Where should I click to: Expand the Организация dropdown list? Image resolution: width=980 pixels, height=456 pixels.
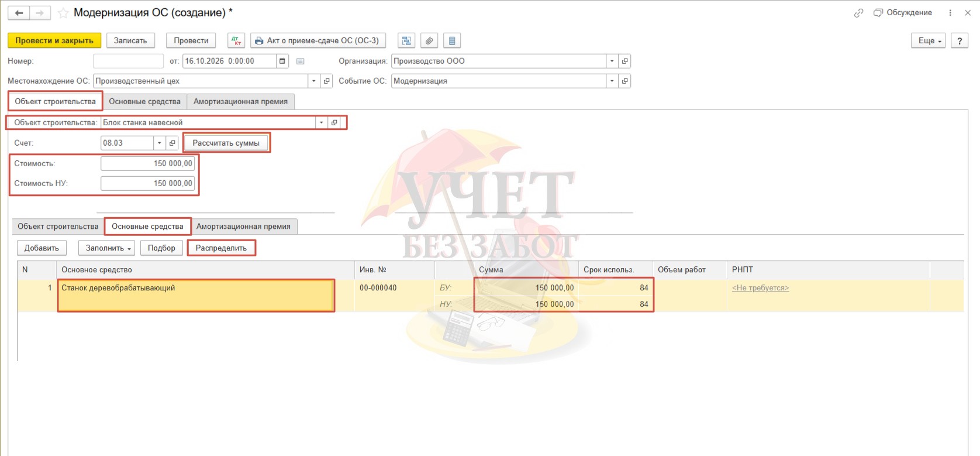pos(612,61)
